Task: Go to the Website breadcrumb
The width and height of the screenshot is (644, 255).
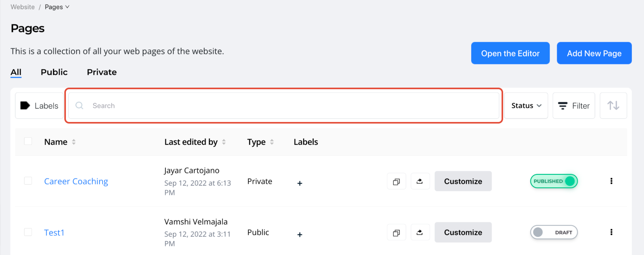Action: (22, 7)
